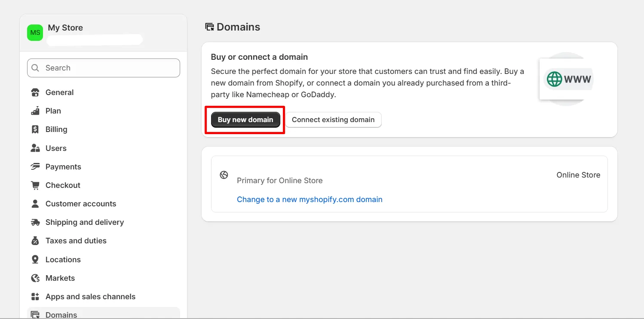This screenshot has width=644, height=319.
Task: Click the Domains sidebar icon
Action: tap(35, 315)
